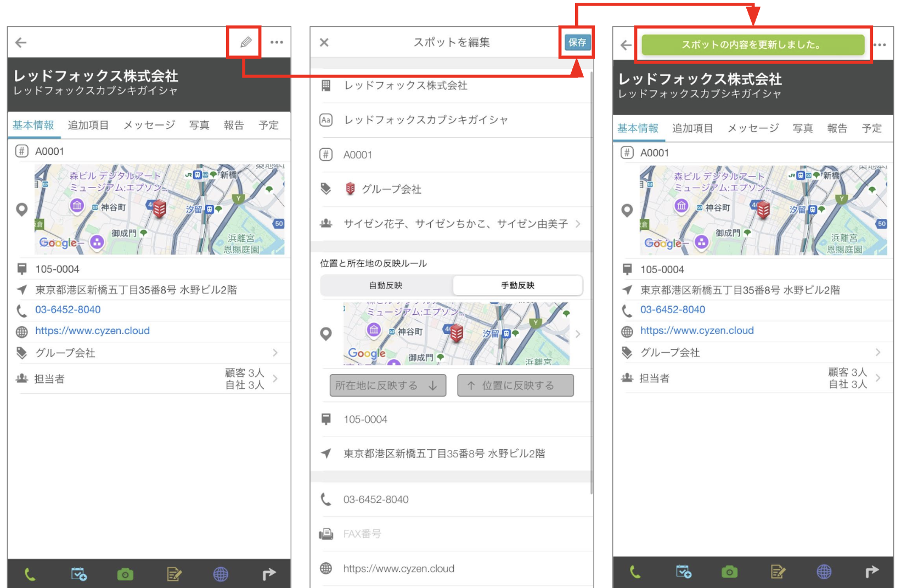Tap the globe icon in right bottom bar
This screenshot has height=588, width=901.
(x=824, y=572)
